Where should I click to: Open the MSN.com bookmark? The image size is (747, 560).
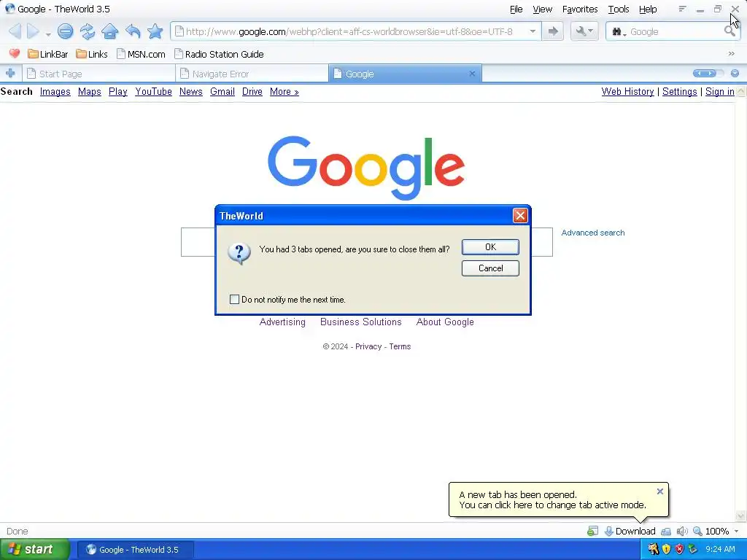tap(141, 54)
